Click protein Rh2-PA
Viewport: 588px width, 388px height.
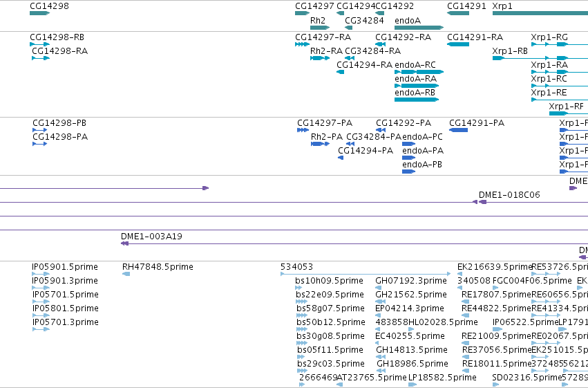click(x=320, y=144)
